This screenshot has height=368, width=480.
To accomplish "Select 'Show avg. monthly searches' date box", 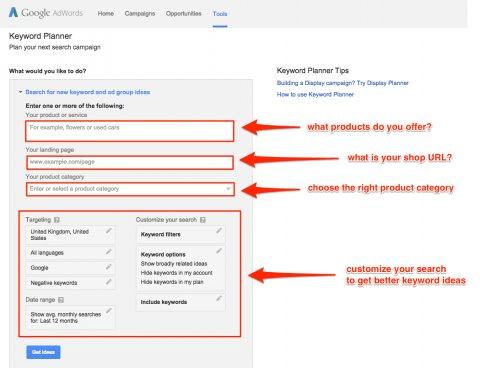I will [70, 317].
